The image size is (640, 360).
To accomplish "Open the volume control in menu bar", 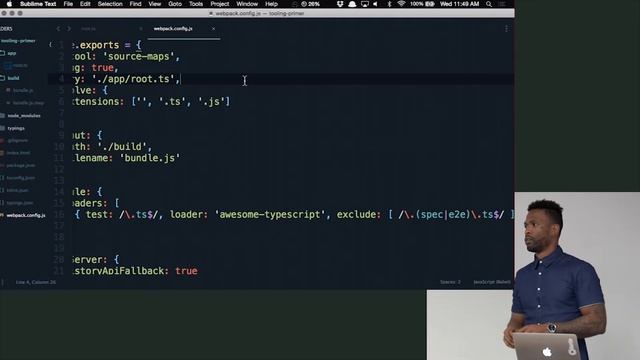I will click(375, 4).
